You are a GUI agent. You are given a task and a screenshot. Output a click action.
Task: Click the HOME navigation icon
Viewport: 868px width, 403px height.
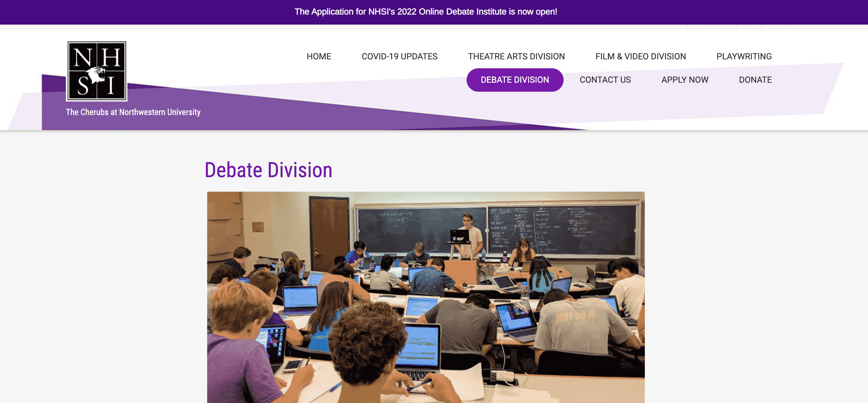coord(319,57)
